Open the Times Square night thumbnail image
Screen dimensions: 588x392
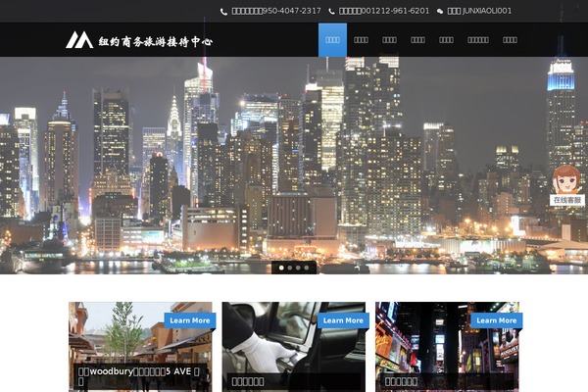[447, 347]
